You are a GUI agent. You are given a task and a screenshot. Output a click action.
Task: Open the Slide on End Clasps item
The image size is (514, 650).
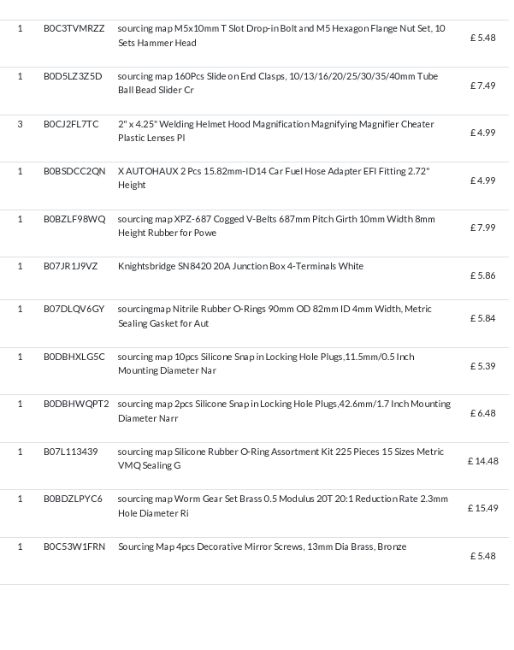278,83
